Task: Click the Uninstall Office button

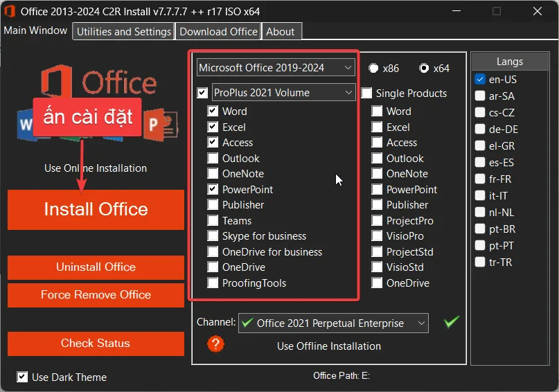Action: point(96,267)
